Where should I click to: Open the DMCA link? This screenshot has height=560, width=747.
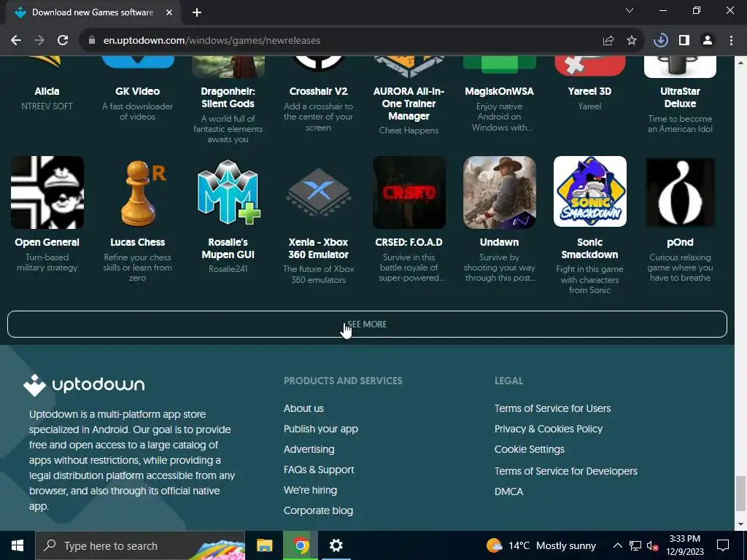click(508, 491)
